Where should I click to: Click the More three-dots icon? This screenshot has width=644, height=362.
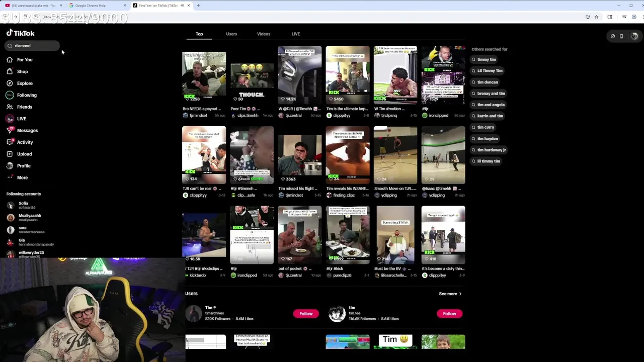click(x=10, y=177)
